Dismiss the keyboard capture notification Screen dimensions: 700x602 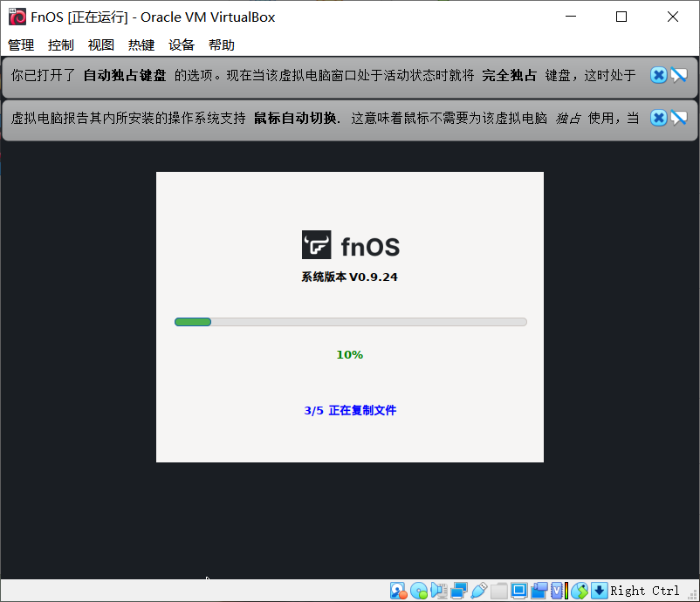(658, 75)
